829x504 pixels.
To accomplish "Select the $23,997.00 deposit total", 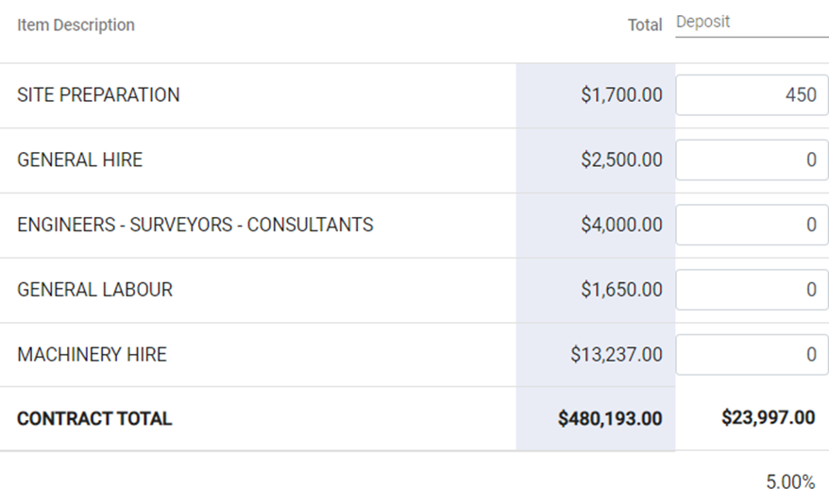I will pyautogui.click(x=768, y=418).
